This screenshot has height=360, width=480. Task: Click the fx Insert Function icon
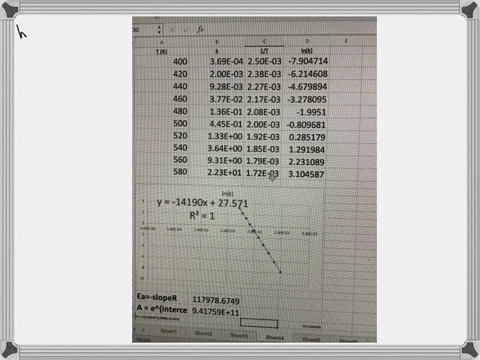pyautogui.click(x=200, y=29)
